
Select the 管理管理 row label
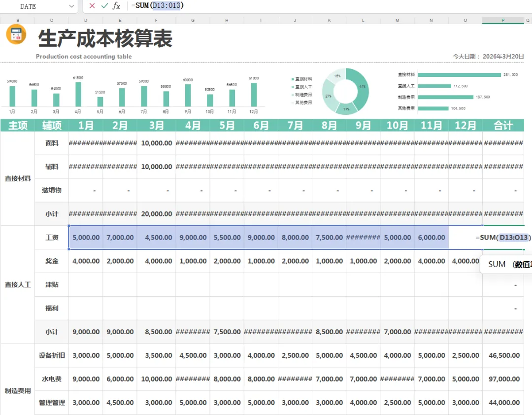pyautogui.click(x=52, y=403)
